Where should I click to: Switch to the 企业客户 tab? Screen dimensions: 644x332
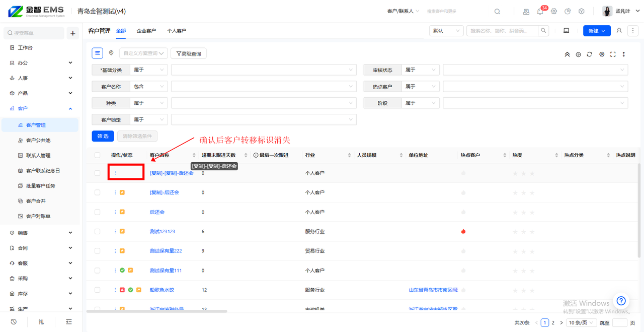pos(146,31)
